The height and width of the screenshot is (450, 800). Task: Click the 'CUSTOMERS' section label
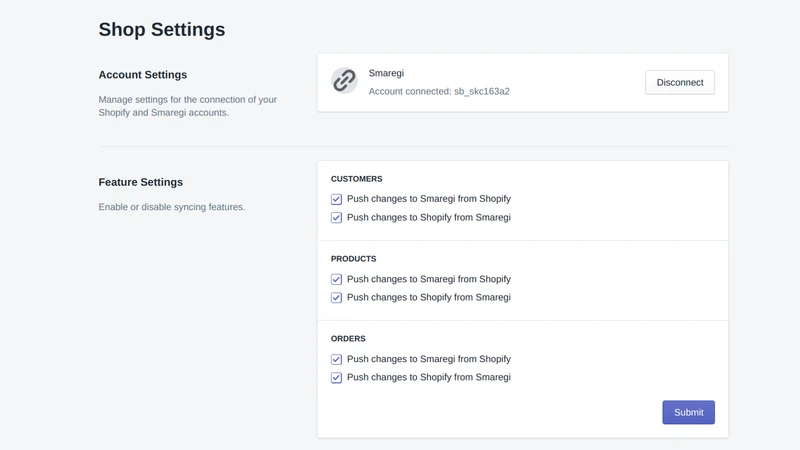357,179
